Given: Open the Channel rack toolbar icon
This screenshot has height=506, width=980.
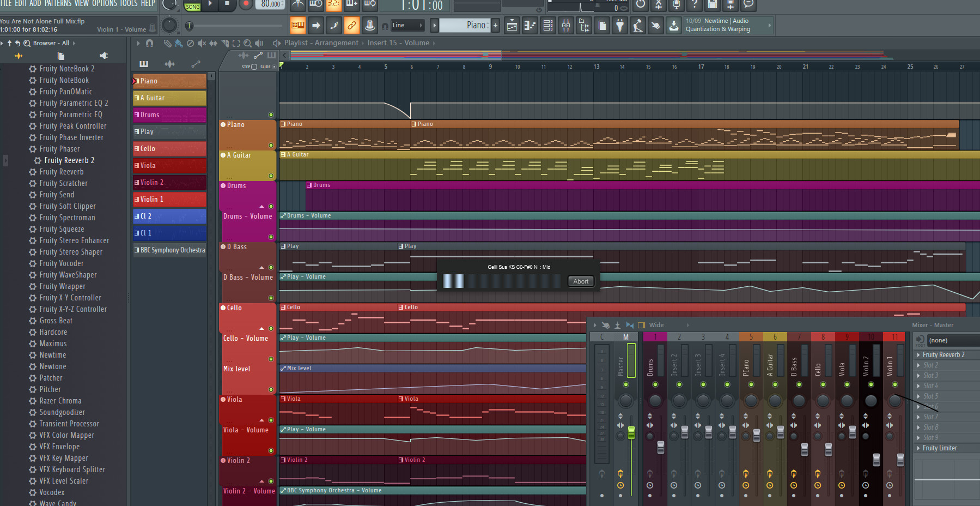Looking at the screenshot, I should click(x=548, y=26).
